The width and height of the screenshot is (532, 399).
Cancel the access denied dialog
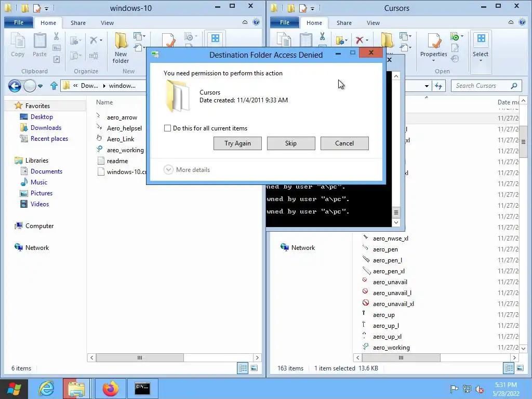coord(344,143)
